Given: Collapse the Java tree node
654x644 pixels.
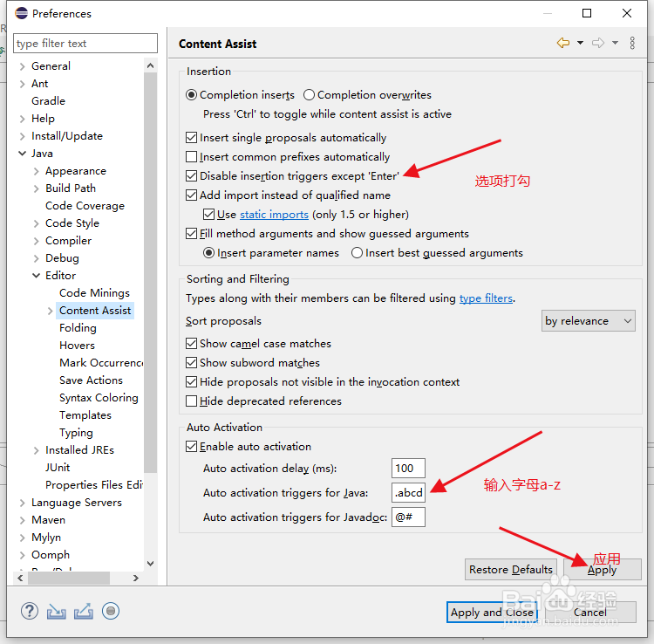Looking at the screenshot, I should pos(23,154).
